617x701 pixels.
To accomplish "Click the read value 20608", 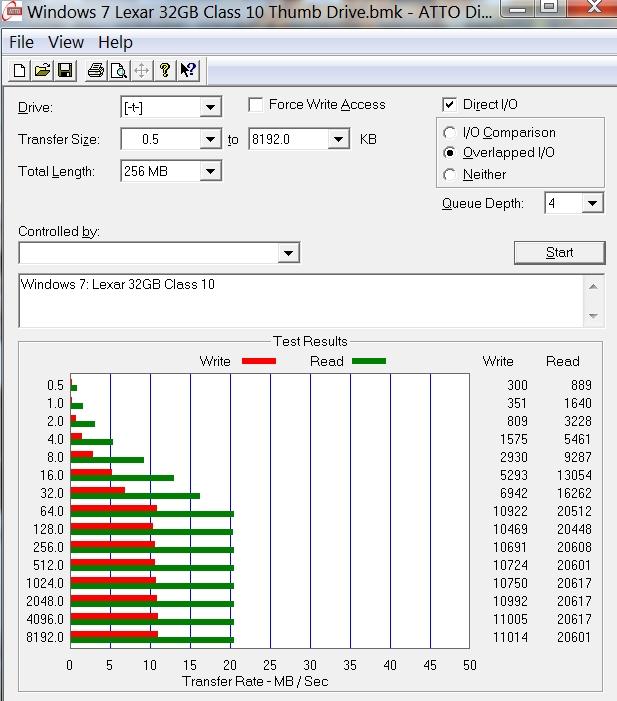I will [x=574, y=547].
